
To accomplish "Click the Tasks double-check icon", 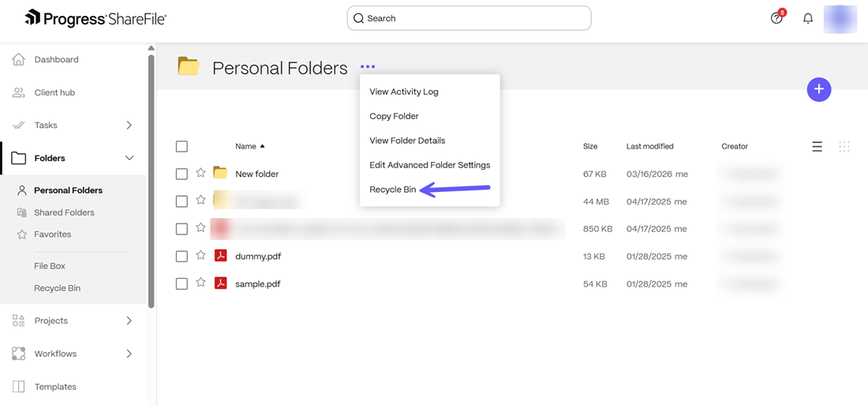I will (19, 125).
